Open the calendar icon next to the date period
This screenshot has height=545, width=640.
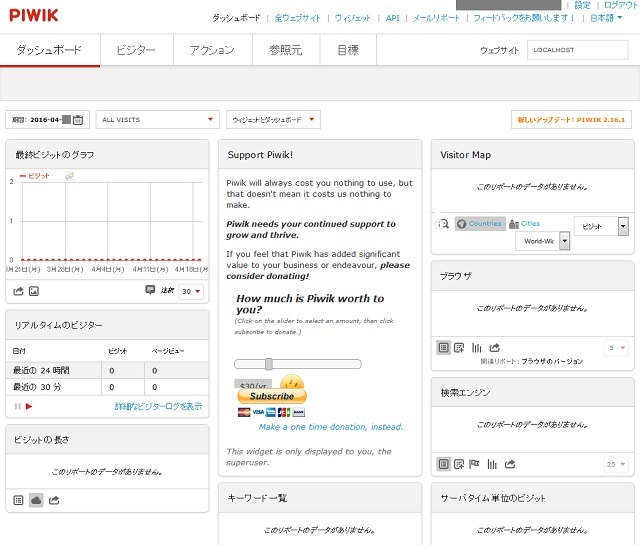coord(78,120)
